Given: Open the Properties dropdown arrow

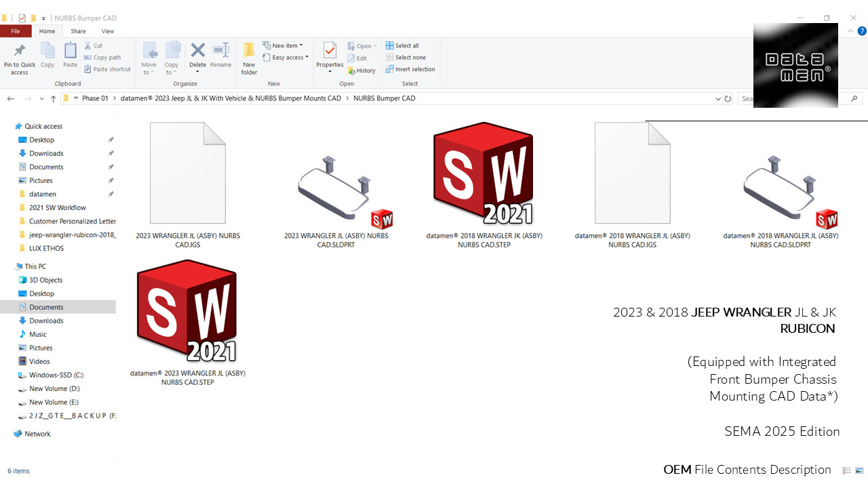Looking at the screenshot, I should [x=330, y=72].
